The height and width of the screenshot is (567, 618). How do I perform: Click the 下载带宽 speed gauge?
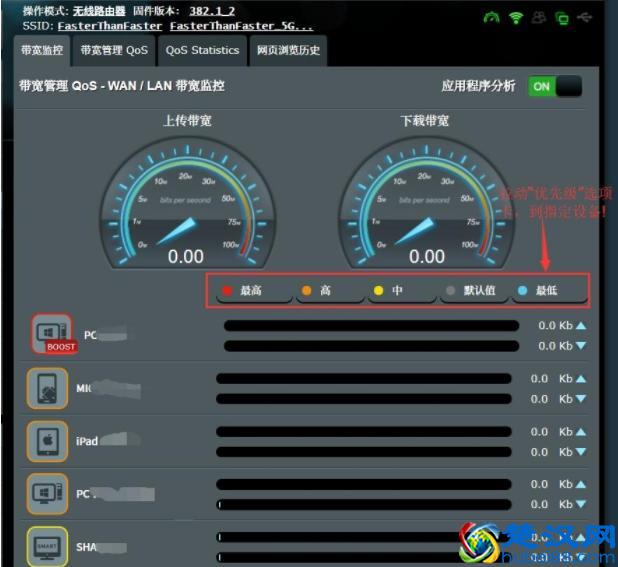[x=426, y=203]
